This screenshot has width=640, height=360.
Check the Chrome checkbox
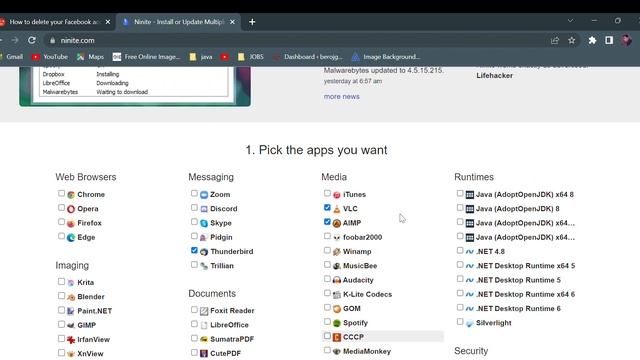coord(61,193)
